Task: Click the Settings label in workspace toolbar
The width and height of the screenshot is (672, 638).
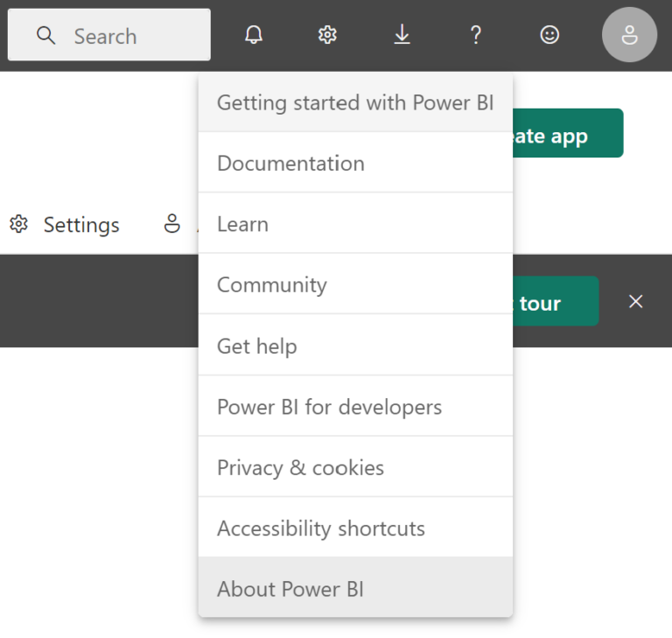Action: click(81, 225)
